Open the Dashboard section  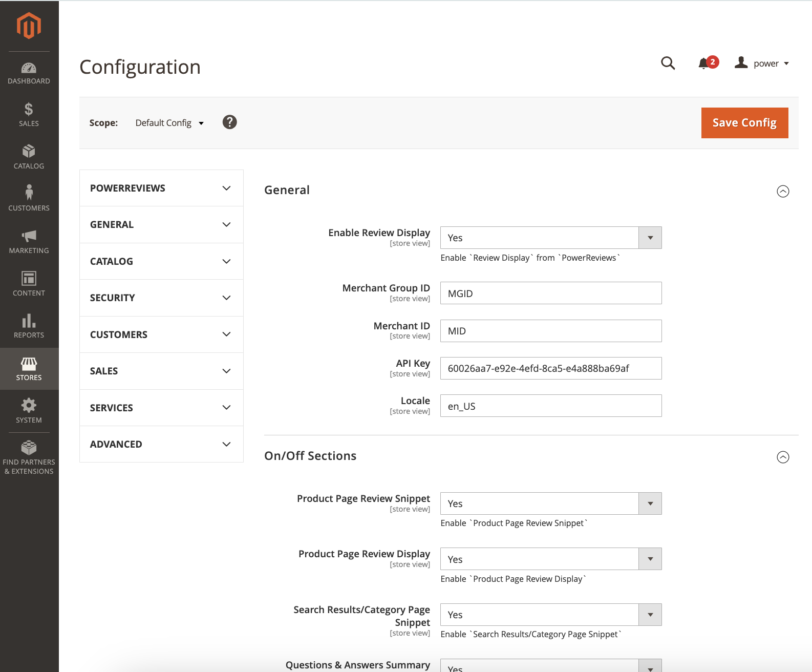(29, 73)
